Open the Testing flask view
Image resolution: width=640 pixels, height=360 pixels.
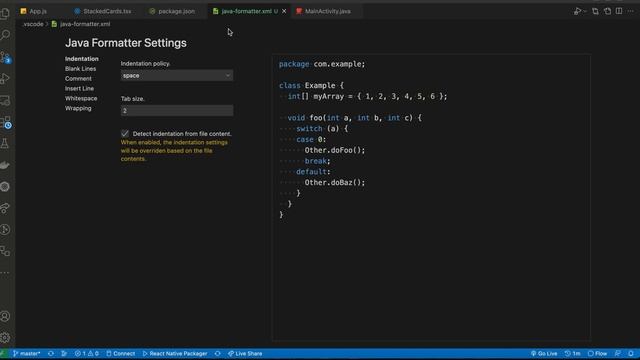[5, 143]
